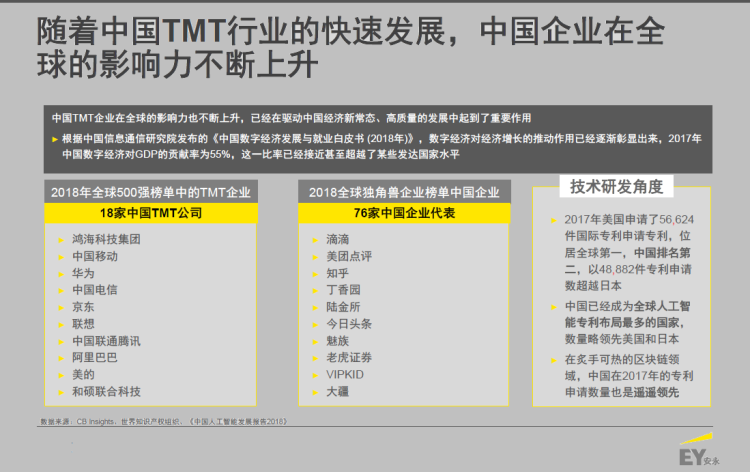Click yellow bullet arrow beside '鸿海科技集团'
This screenshot has width=750, height=472.
coord(61,240)
